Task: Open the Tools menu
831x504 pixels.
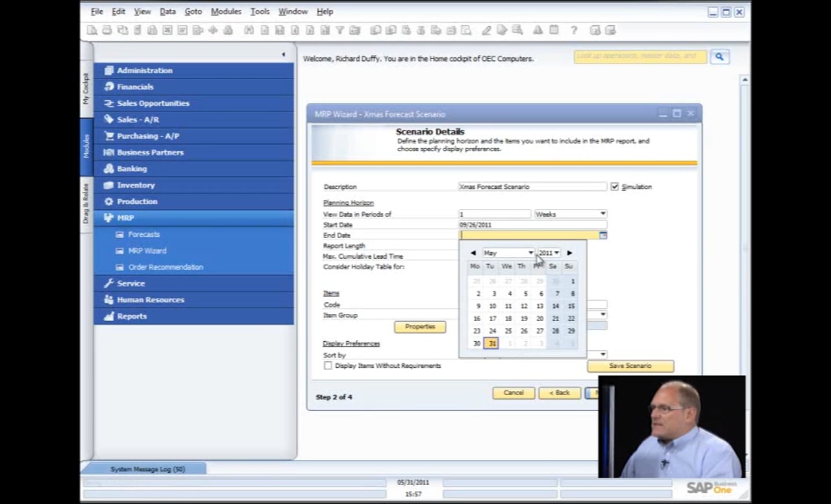Action: (x=260, y=12)
